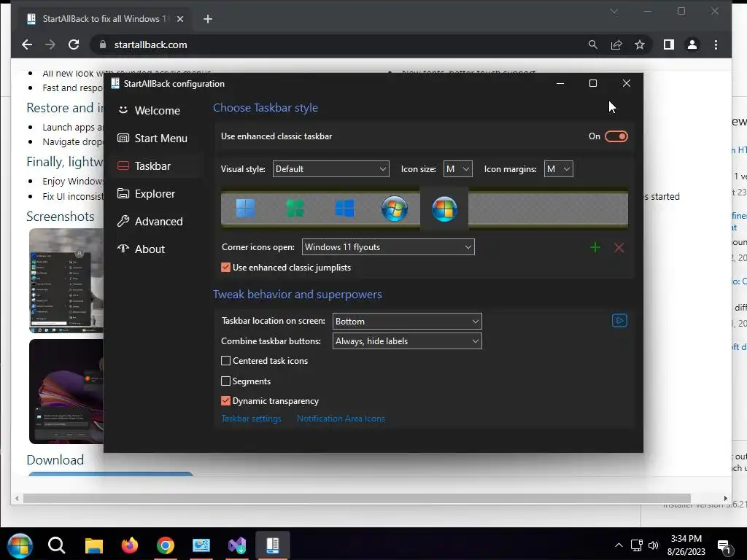The width and height of the screenshot is (747, 560).
Task: Open the Taskbar section
Action: [158, 166]
